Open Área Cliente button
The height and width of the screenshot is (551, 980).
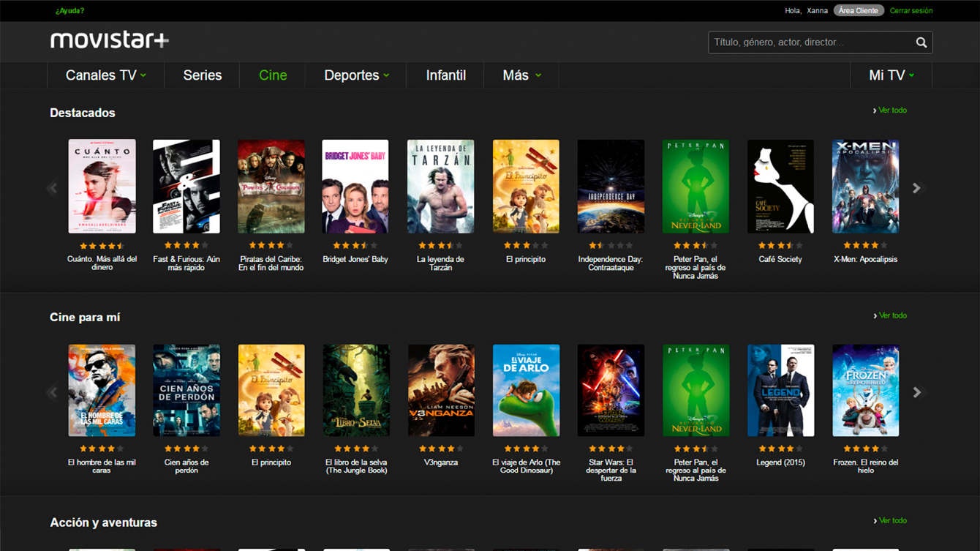pyautogui.click(x=859, y=11)
